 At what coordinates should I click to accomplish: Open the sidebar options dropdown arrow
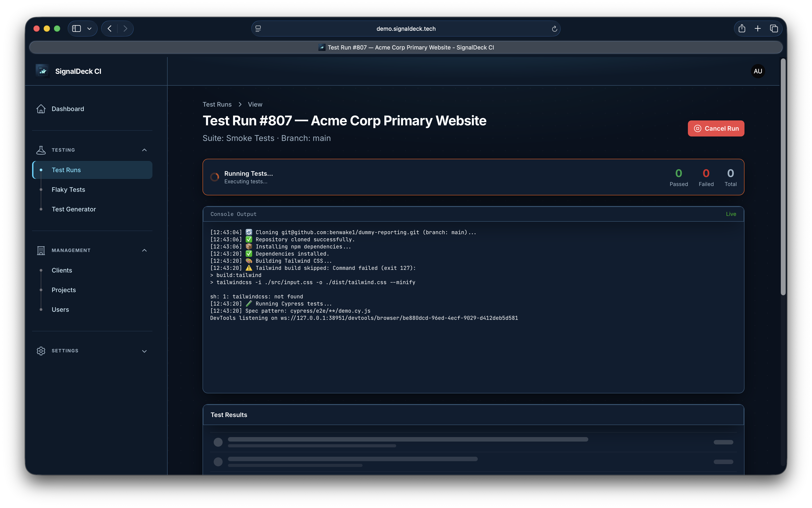(x=89, y=29)
